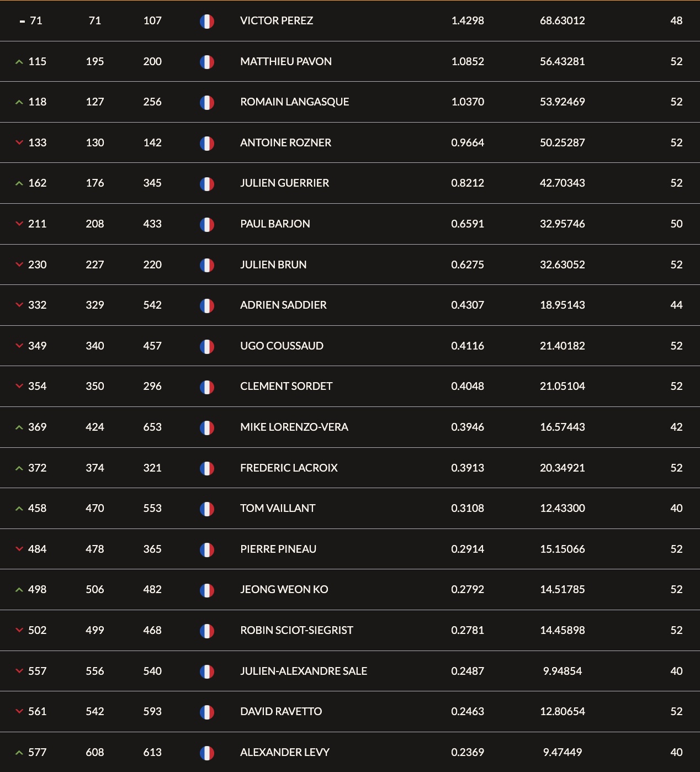
Task: Click Clement Sordet's events played value
Action: pyautogui.click(x=676, y=386)
